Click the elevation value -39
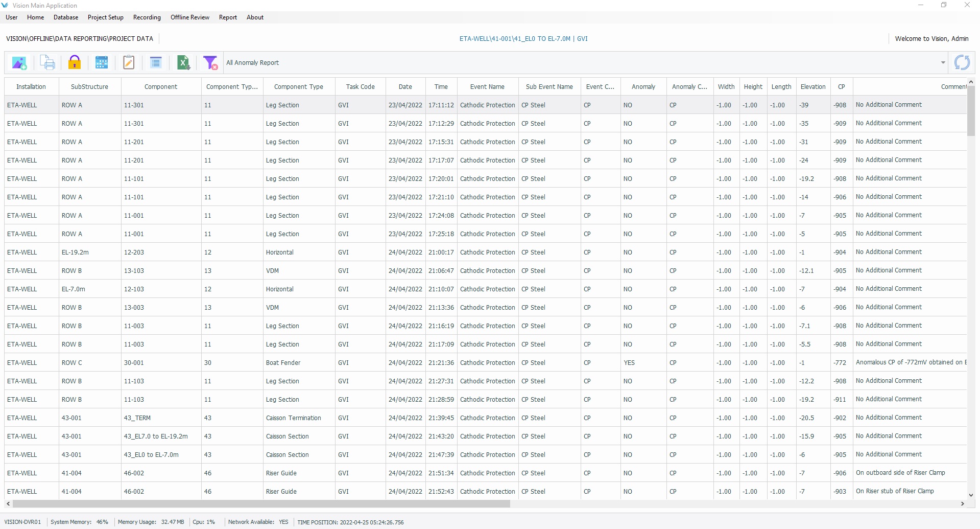Screen dimensions: 980x529 (813, 105)
